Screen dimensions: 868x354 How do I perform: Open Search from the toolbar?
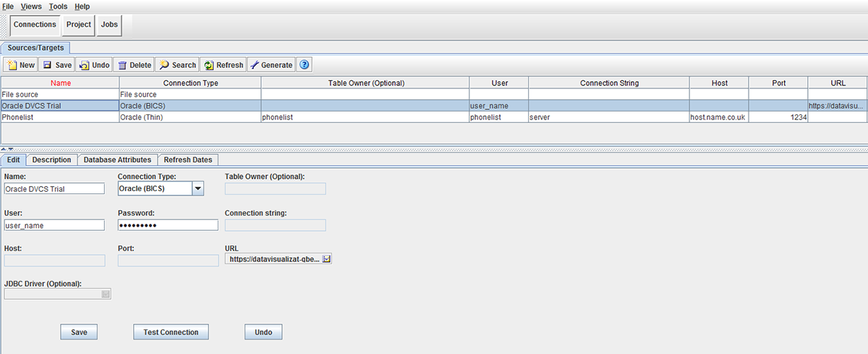pyautogui.click(x=177, y=65)
